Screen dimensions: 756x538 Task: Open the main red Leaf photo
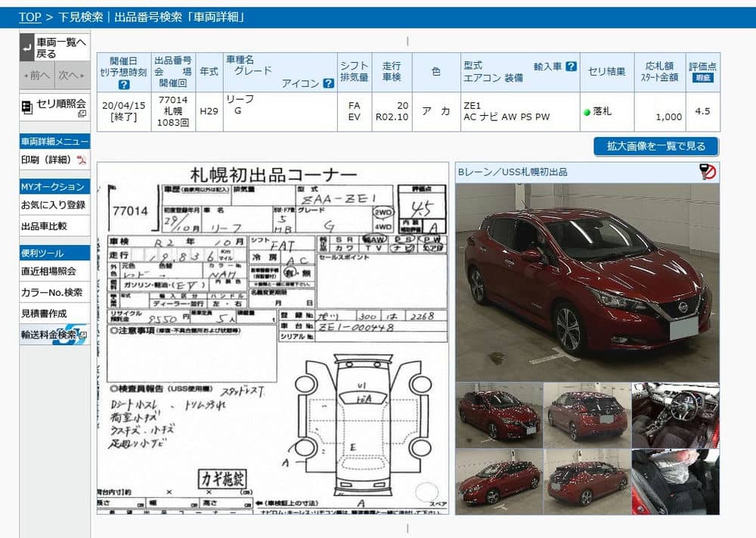(587, 282)
